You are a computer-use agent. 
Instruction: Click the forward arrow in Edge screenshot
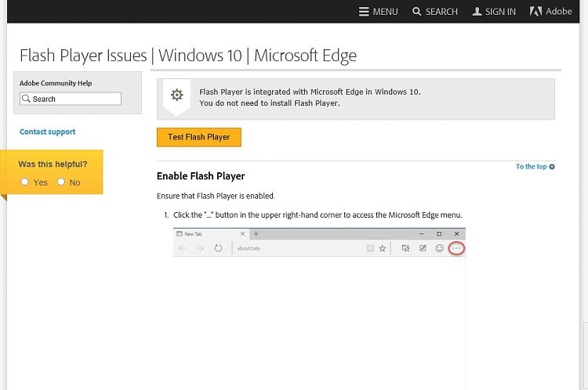click(200, 248)
